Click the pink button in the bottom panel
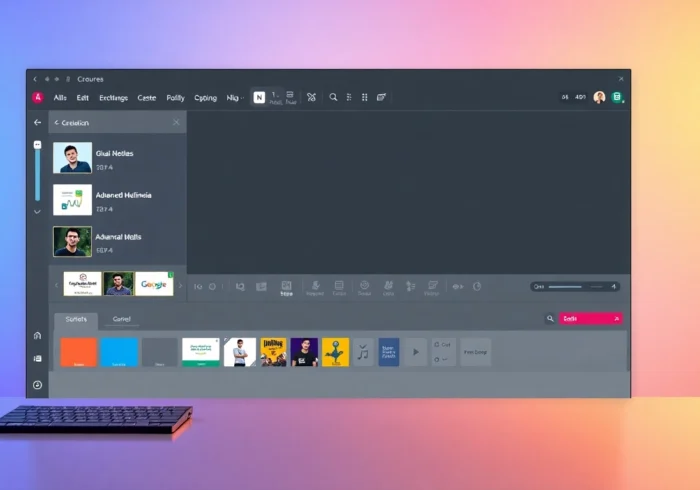700x490 pixels. pyautogui.click(x=591, y=319)
